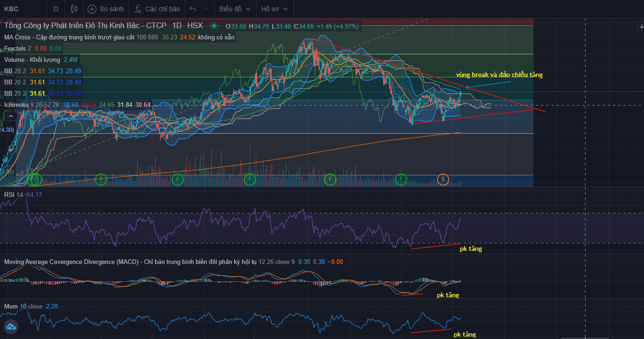Redo the last undone chart action
The height and width of the screenshot is (339, 644).
click(x=206, y=9)
